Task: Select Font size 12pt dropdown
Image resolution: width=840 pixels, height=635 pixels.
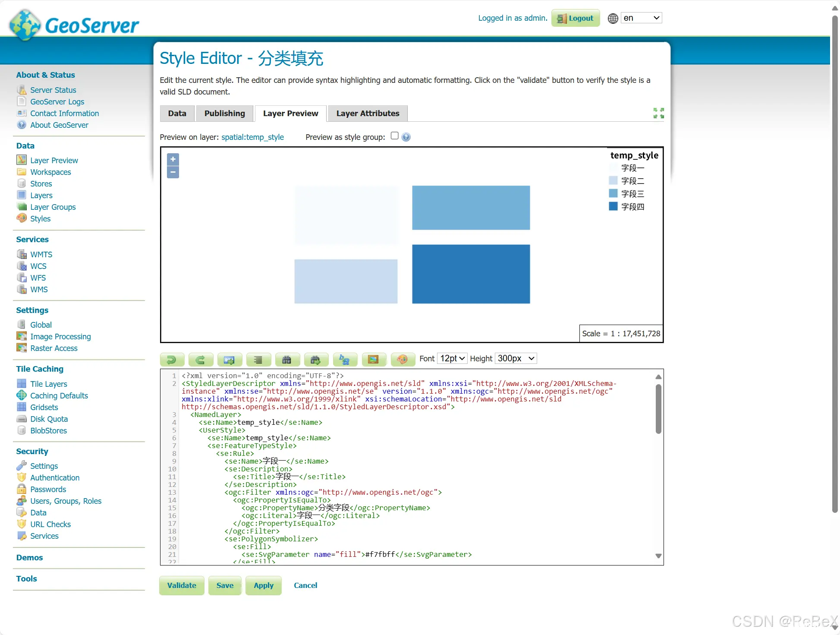Action: pyautogui.click(x=451, y=359)
